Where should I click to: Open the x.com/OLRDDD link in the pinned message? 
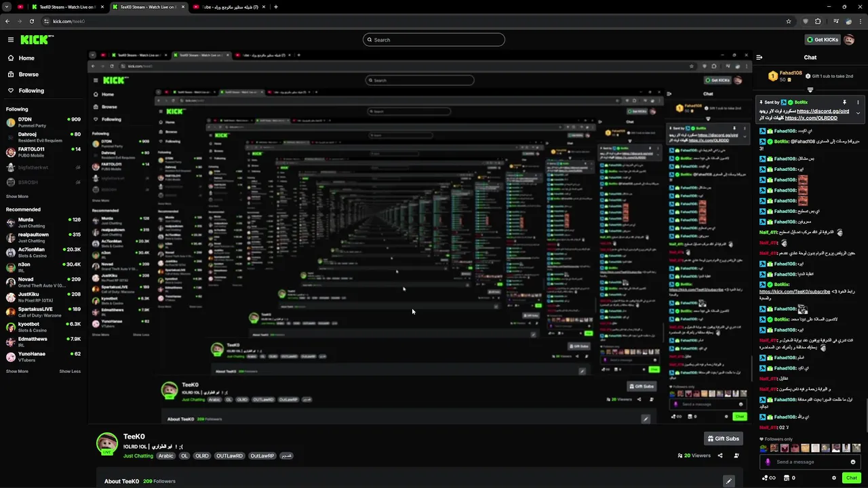(811, 118)
